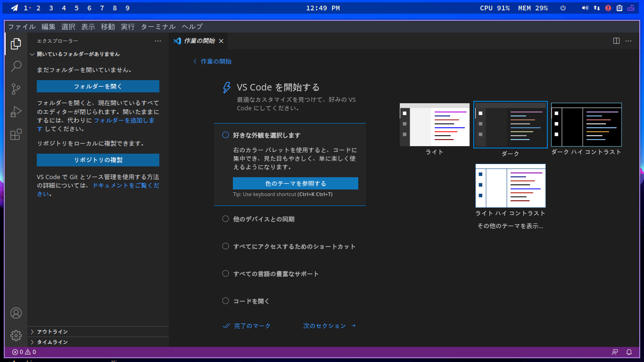Expand the アウトライン section
This screenshot has width=644, height=362.
click(98, 332)
